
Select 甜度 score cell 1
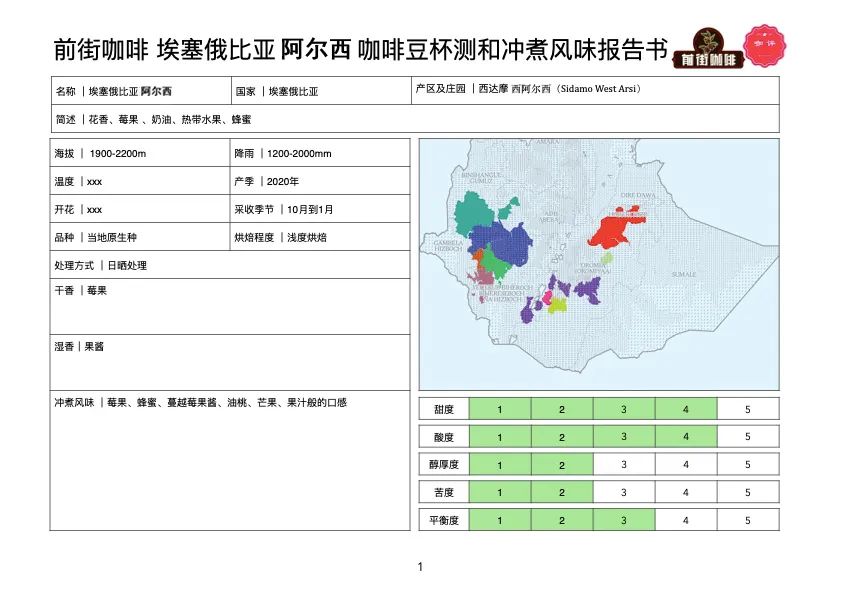click(500, 409)
